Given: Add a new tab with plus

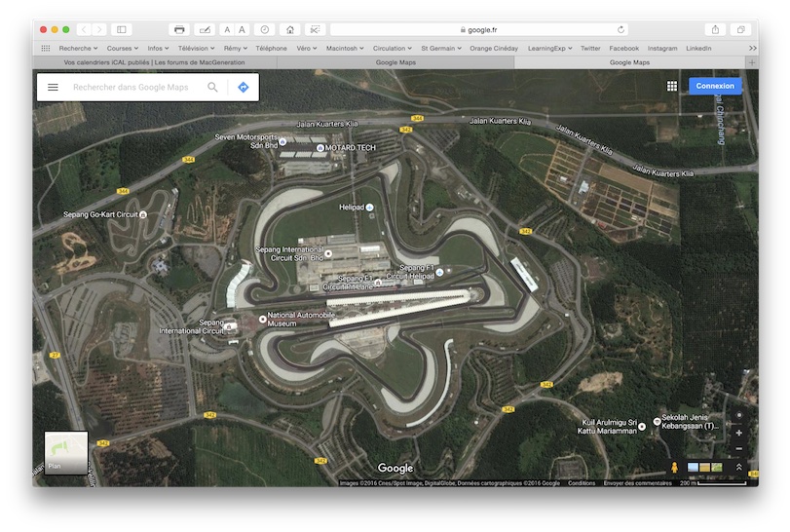Looking at the screenshot, I should click(752, 62).
